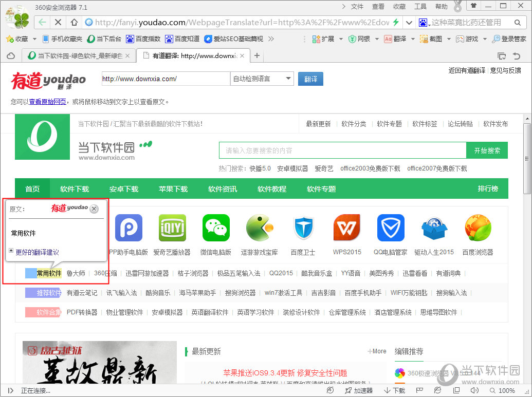This screenshot has width=532, height=397.
Task: Close the Youdao original-text popup
Action: [94, 209]
